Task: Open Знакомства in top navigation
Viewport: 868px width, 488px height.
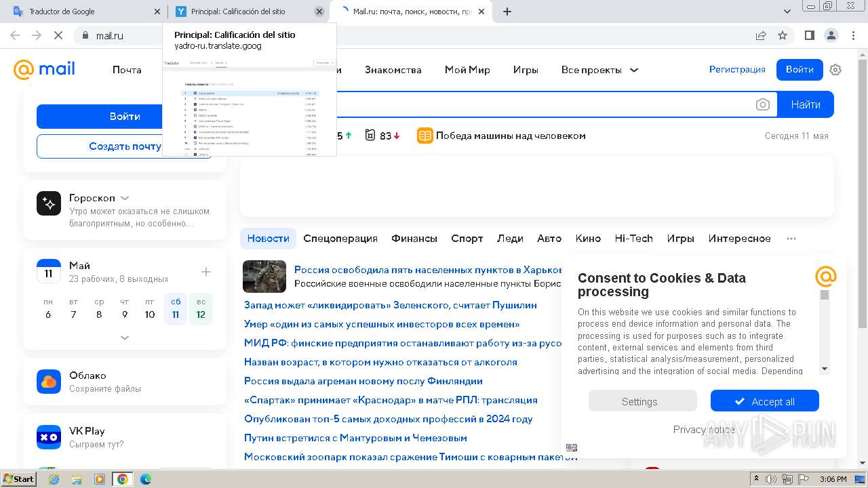Action: point(393,70)
